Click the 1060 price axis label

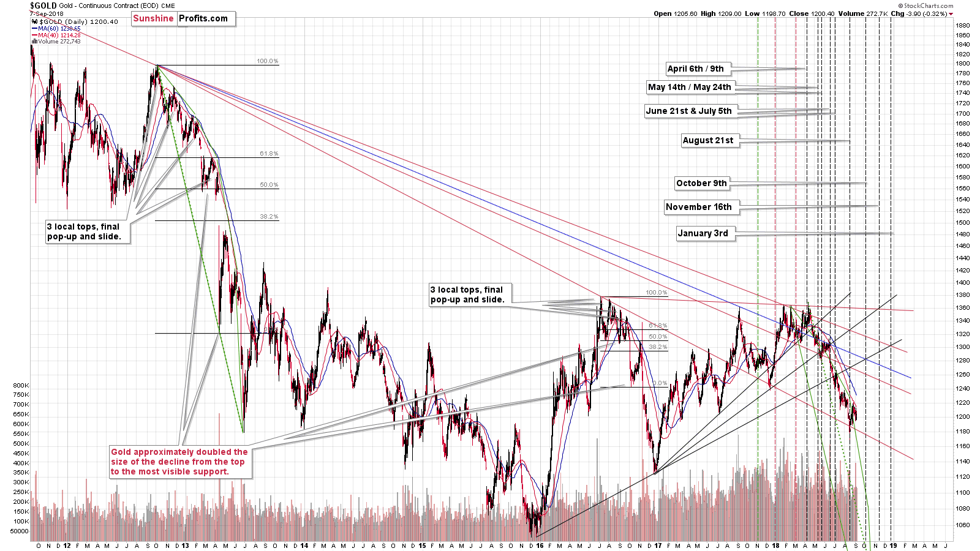tap(963, 525)
